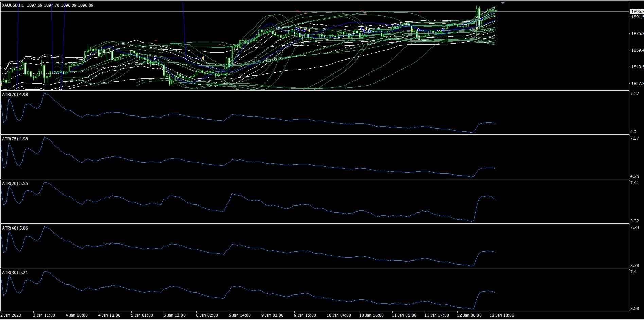644x320 pixels.
Task: Click the 3.58 scale minimum in ATR(30) panel
Action: pos(634,309)
